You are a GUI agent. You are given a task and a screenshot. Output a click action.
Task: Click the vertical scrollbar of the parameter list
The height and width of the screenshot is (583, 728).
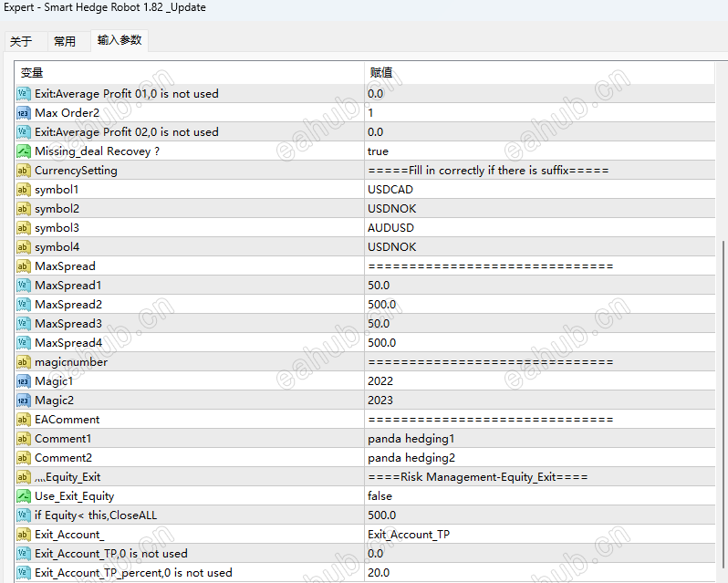pyautogui.click(x=723, y=404)
